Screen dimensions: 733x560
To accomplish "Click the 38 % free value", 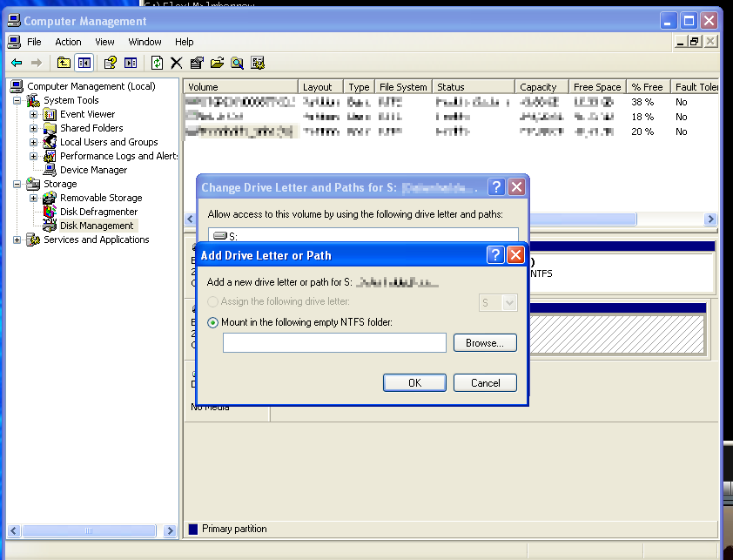I will tap(642, 102).
